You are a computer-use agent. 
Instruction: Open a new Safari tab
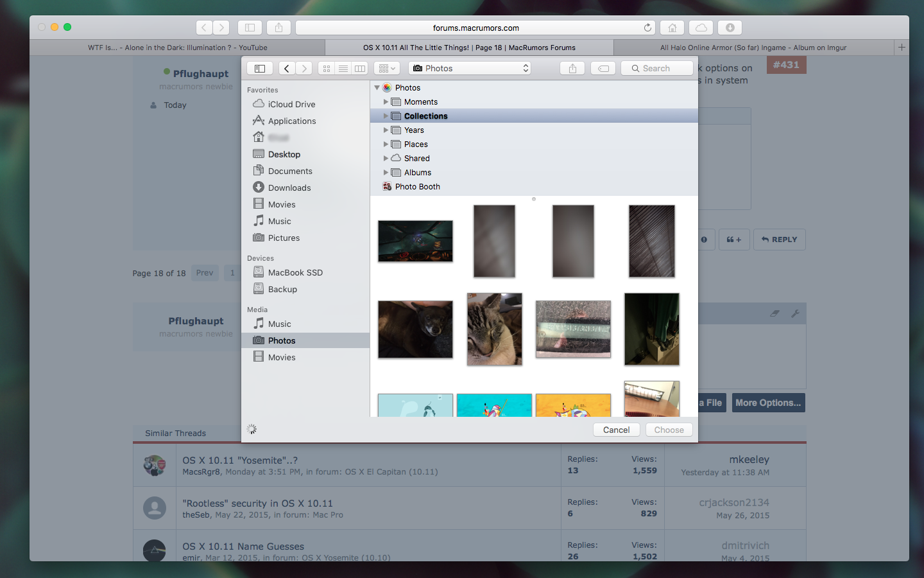pyautogui.click(x=902, y=48)
